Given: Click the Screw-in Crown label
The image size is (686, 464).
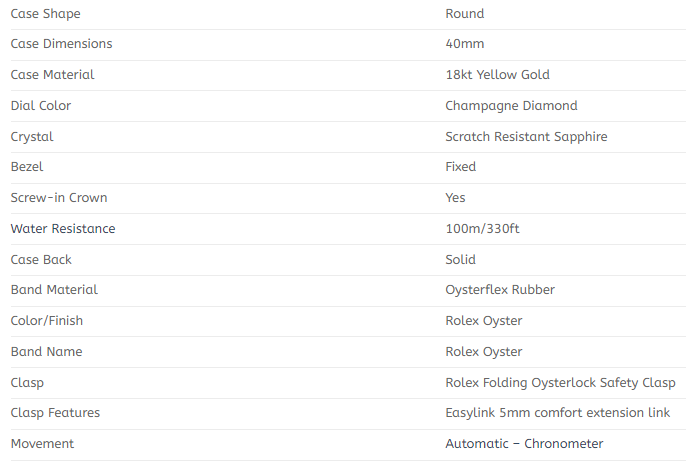Looking at the screenshot, I should coord(59,198).
